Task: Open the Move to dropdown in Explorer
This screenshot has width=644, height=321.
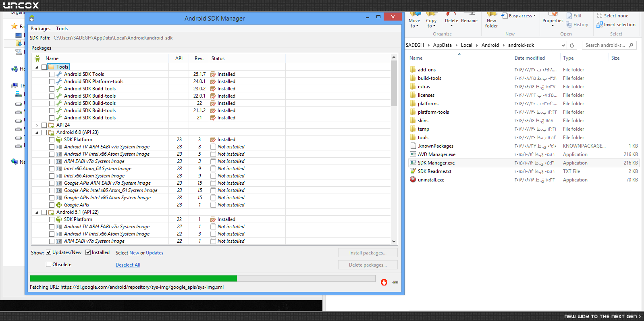Action: click(x=414, y=23)
